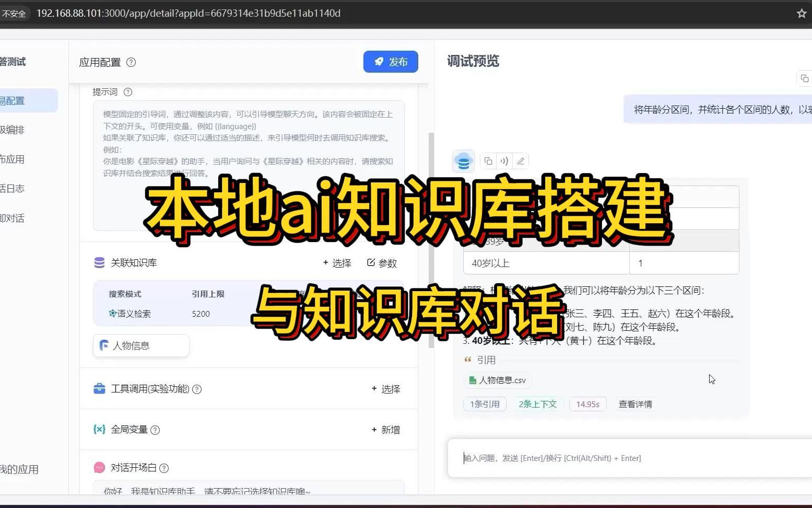
Task: Click the copy icon at top of preview panel
Action: tap(804, 78)
